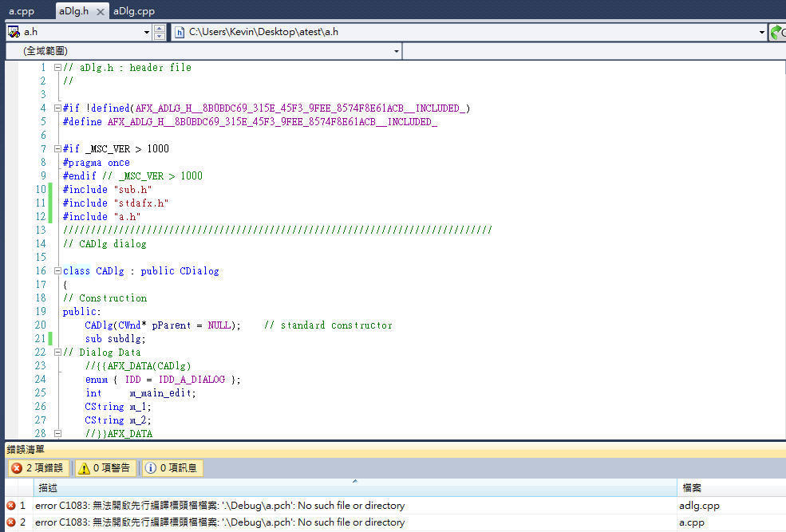This screenshot has width=786, height=532.
Task: Collapse the #if block at line 4
Action: (57, 108)
